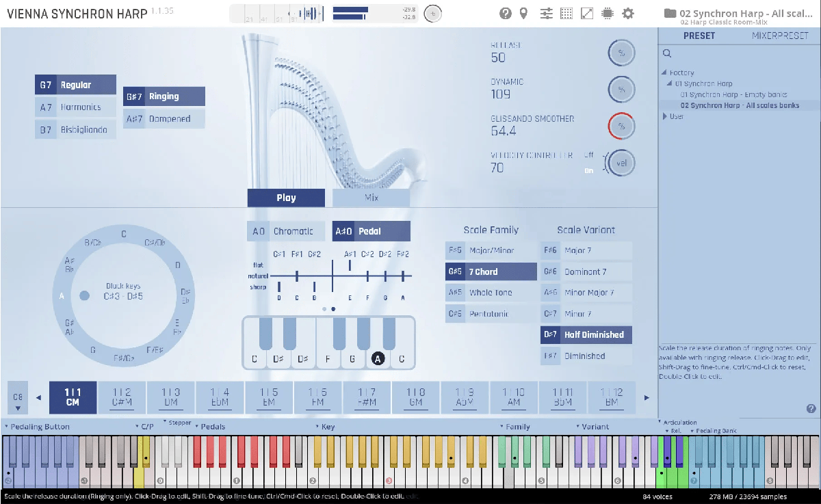This screenshot has width=821, height=504.
Task: Collapse the Factory preset folder
Action: coord(664,72)
